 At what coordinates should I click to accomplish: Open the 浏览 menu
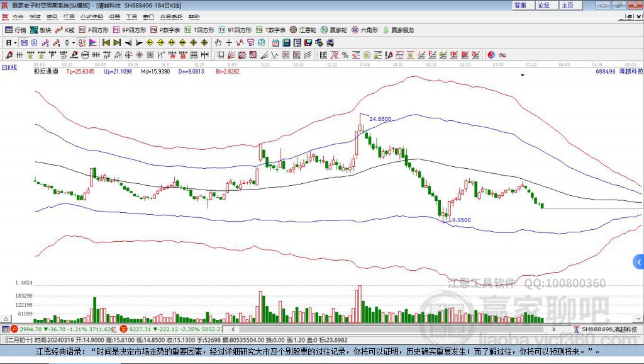point(35,17)
